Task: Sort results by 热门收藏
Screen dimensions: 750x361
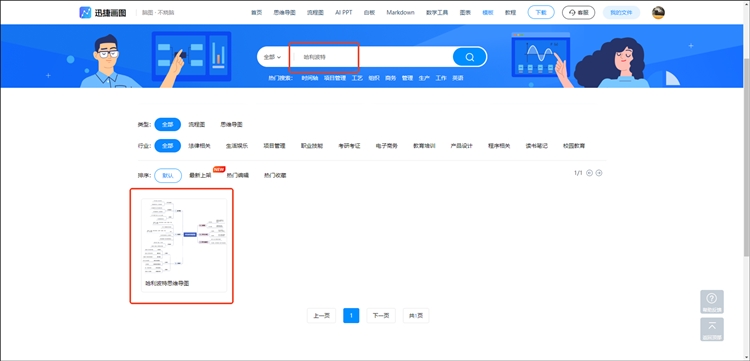Action: (275, 175)
